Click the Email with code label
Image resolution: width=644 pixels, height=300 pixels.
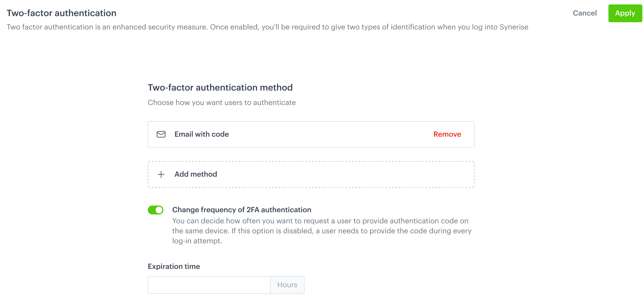(x=201, y=134)
